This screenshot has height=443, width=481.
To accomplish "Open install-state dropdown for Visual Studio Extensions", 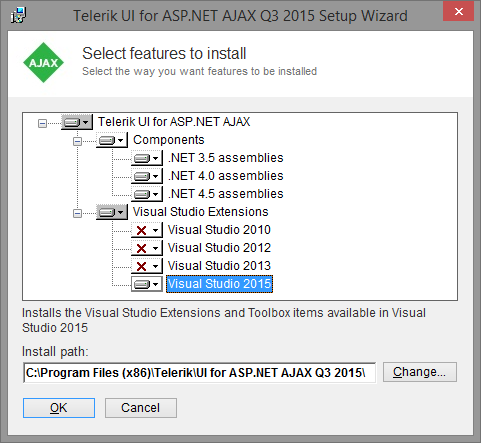I will (112, 212).
